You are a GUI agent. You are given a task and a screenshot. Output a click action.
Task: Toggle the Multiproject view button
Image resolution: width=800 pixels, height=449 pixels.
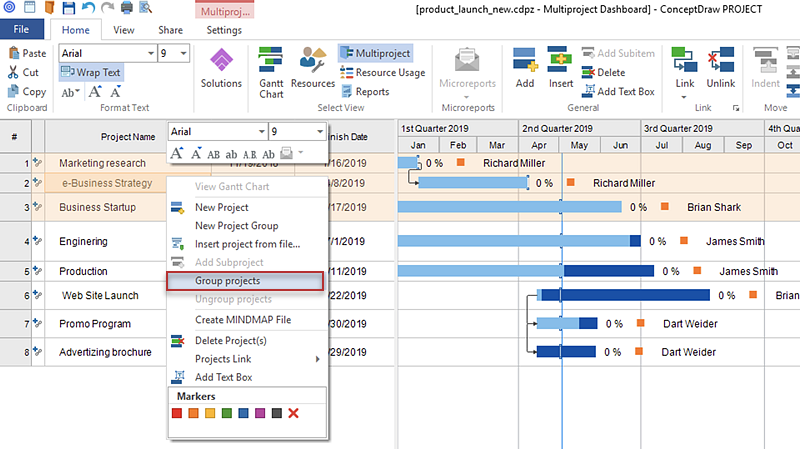[375, 53]
